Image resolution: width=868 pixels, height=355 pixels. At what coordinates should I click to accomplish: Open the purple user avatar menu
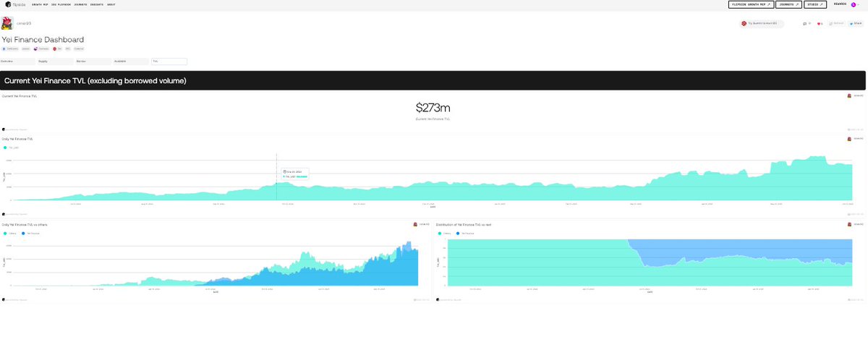coord(854,4)
